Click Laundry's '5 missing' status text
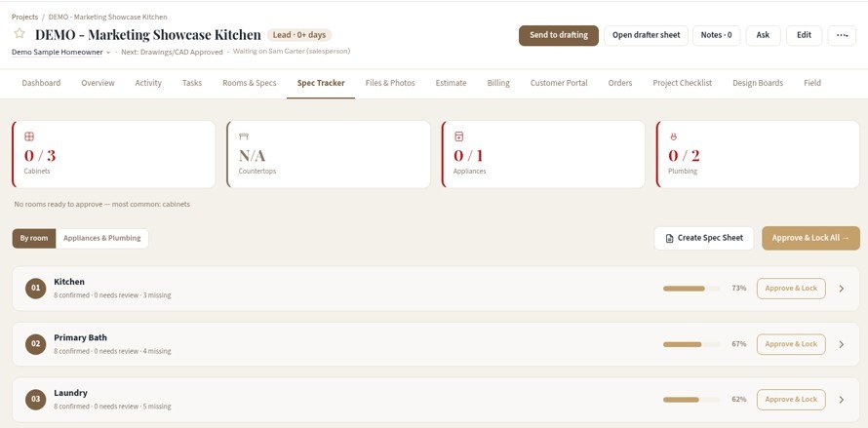This screenshot has height=428, width=868. pyautogui.click(x=157, y=407)
